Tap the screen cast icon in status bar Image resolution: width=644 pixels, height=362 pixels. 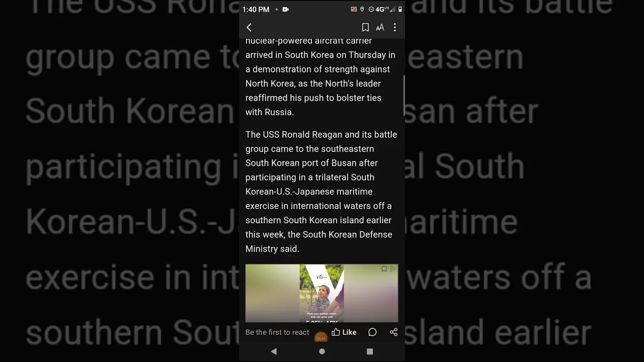click(x=354, y=10)
